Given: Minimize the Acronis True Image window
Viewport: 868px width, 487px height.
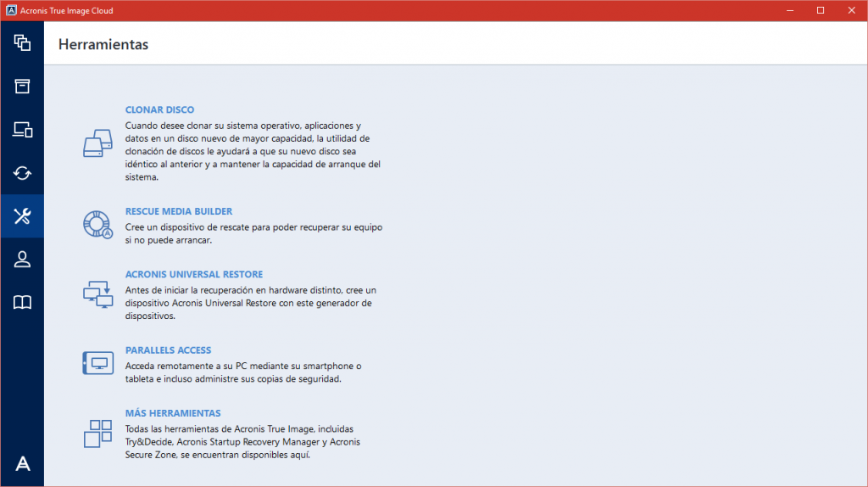Looking at the screenshot, I should coord(790,10).
